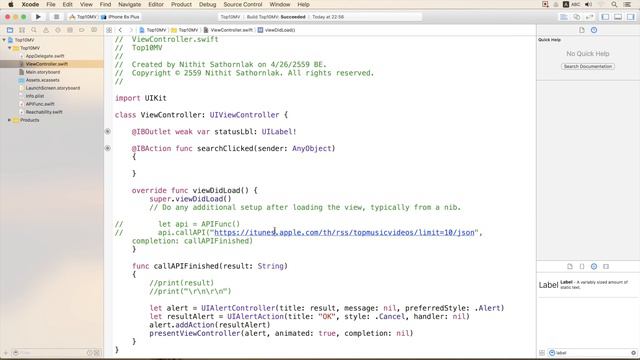Show the Code Snippet library
Screen dimensions: 640x360
[582, 267]
